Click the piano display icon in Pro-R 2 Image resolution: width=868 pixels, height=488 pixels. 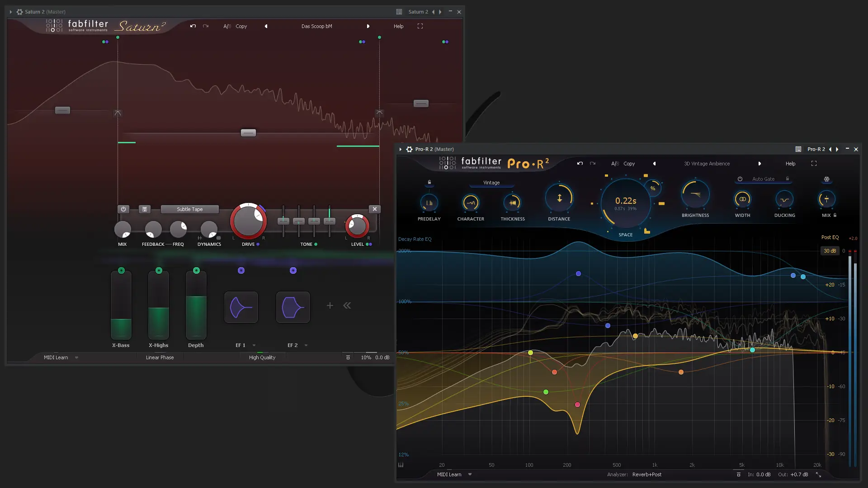[401, 465]
